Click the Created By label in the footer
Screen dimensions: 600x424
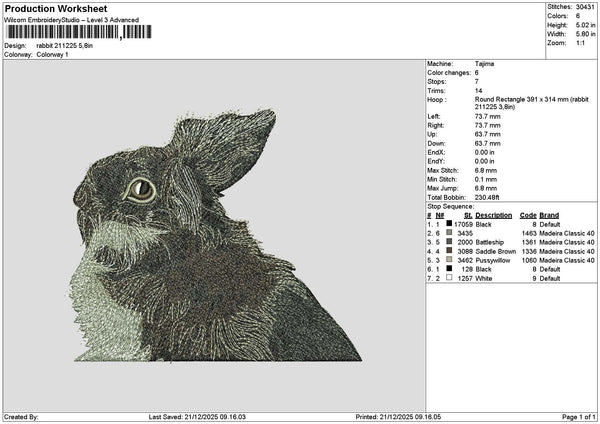[x=21, y=417]
